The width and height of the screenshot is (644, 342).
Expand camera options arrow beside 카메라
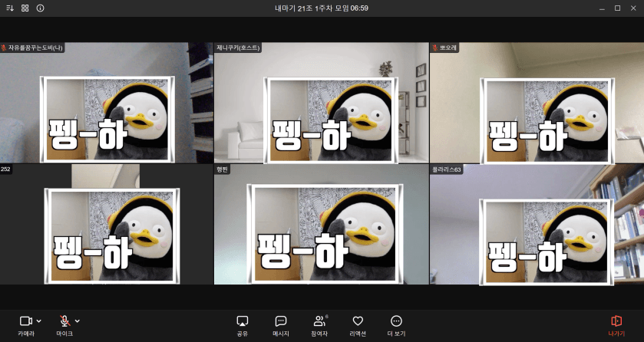coord(39,321)
